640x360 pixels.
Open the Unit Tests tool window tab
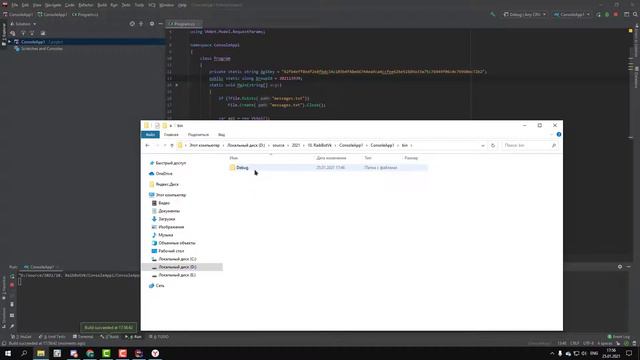point(52,337)
